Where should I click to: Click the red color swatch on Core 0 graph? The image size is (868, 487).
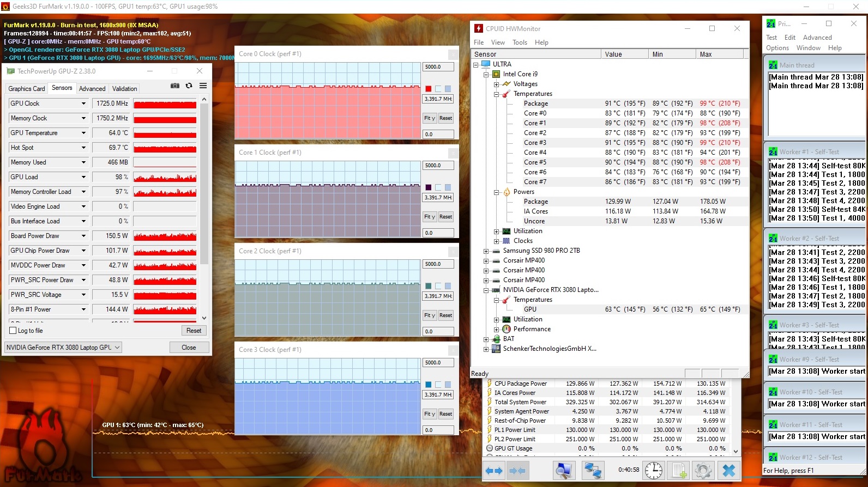click(x=429, y=89)
